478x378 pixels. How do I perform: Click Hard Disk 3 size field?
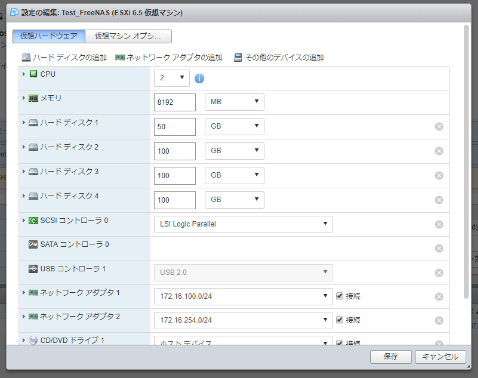[175, 176]
